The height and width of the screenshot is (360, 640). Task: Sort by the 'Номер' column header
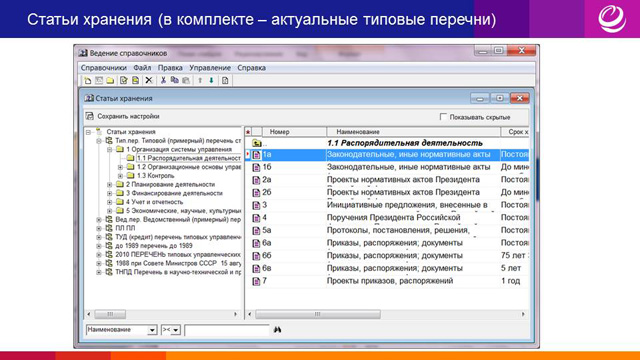(x=294, y=132)
